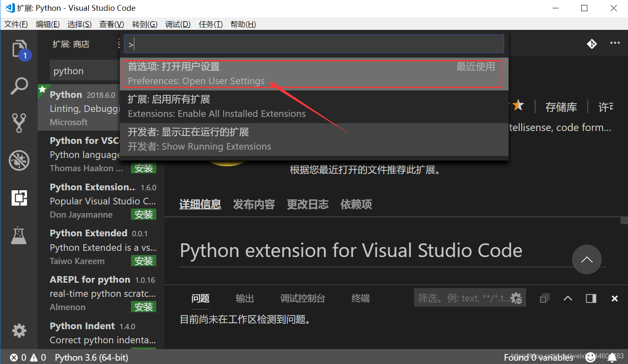Select the Python Extension Pack 1.6.0 entry

pyautogui.click(x=101, y=200)
